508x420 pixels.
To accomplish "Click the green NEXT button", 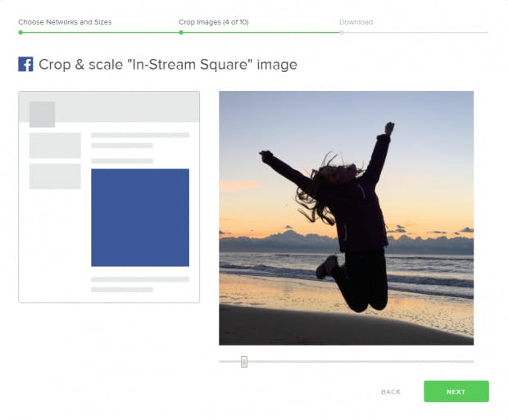I will tap(456, 391).
